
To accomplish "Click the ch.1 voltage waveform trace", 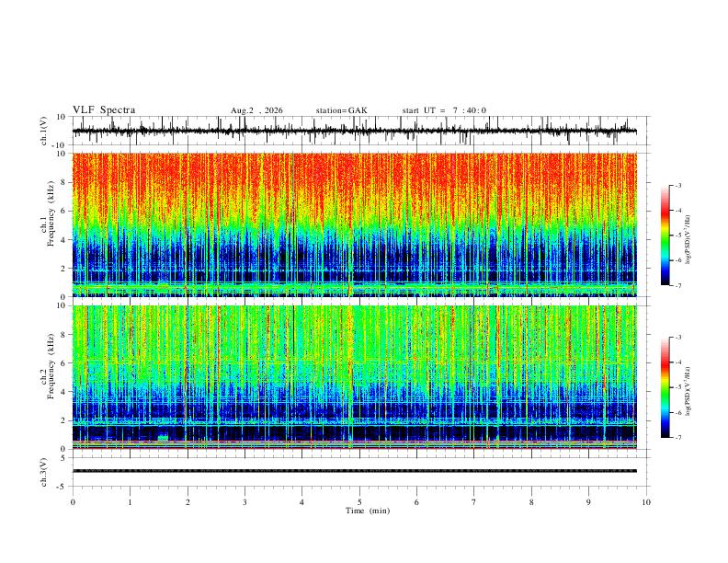I will pos(354,131).
